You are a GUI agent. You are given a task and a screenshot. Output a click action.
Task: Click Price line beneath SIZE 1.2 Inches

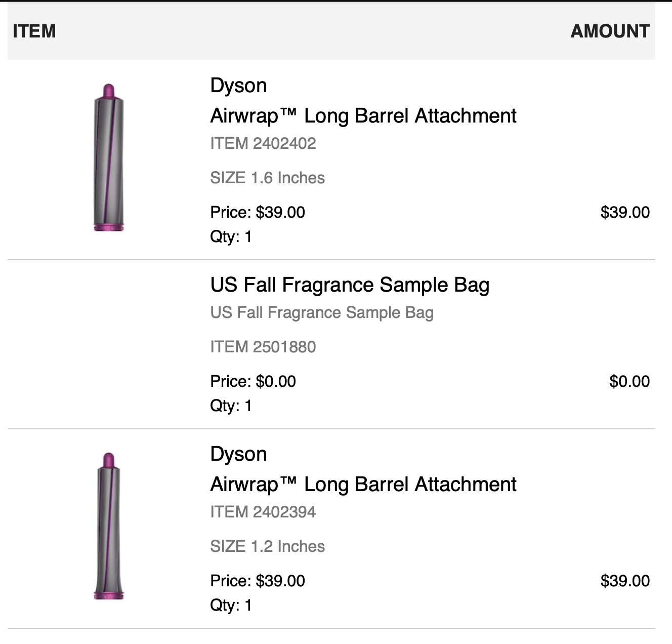point(258,581)
